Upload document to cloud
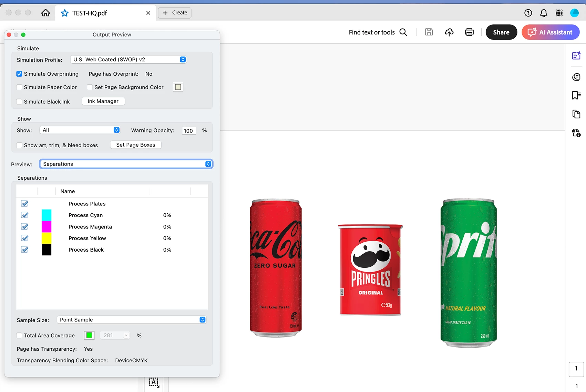 click(x=449, y=32)
